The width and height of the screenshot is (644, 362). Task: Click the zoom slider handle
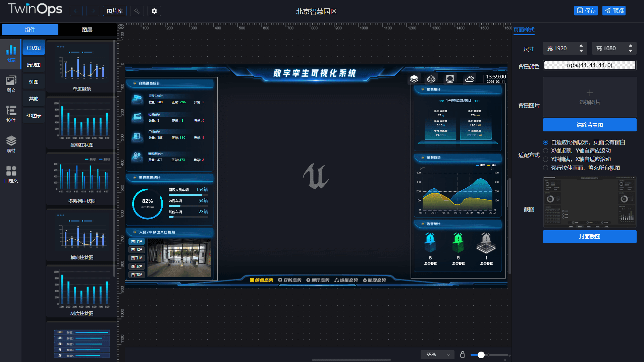(481, 355)
